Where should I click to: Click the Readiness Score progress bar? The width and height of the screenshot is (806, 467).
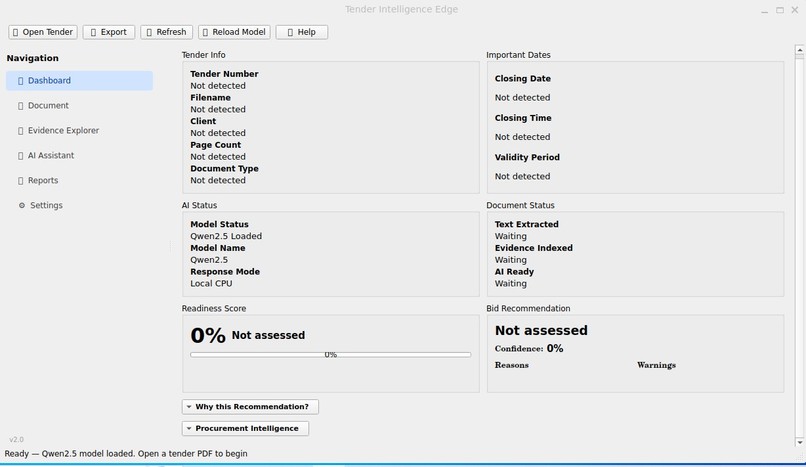pos(331,354)
